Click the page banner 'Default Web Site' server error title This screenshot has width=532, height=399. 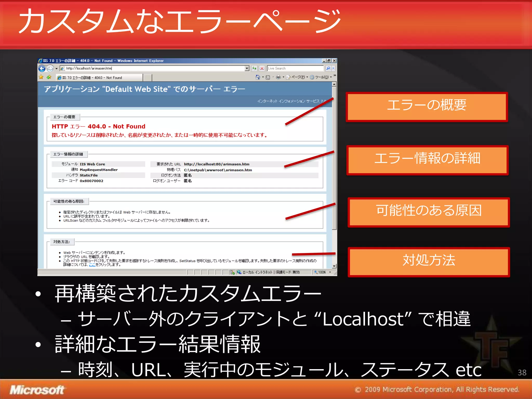click(x=144, y=89)
